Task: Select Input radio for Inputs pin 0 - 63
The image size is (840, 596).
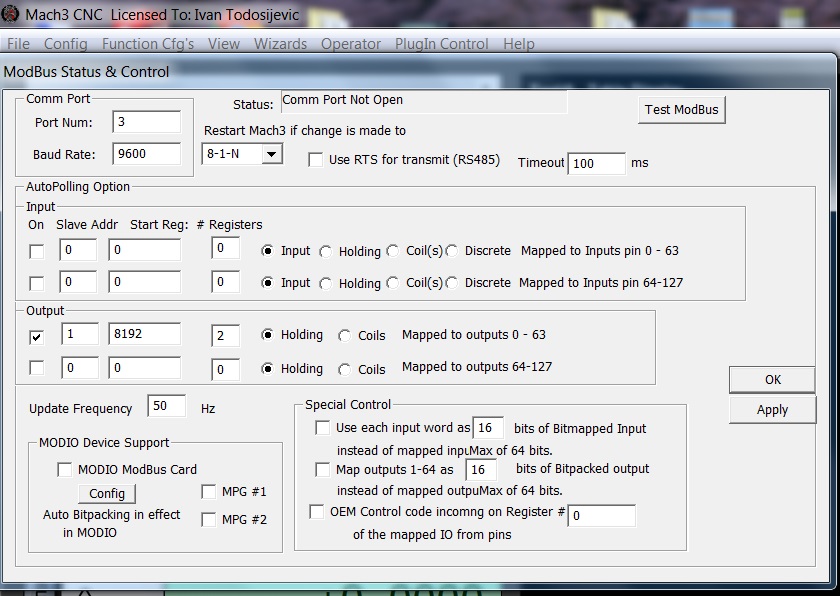Action: coord(267,251)
